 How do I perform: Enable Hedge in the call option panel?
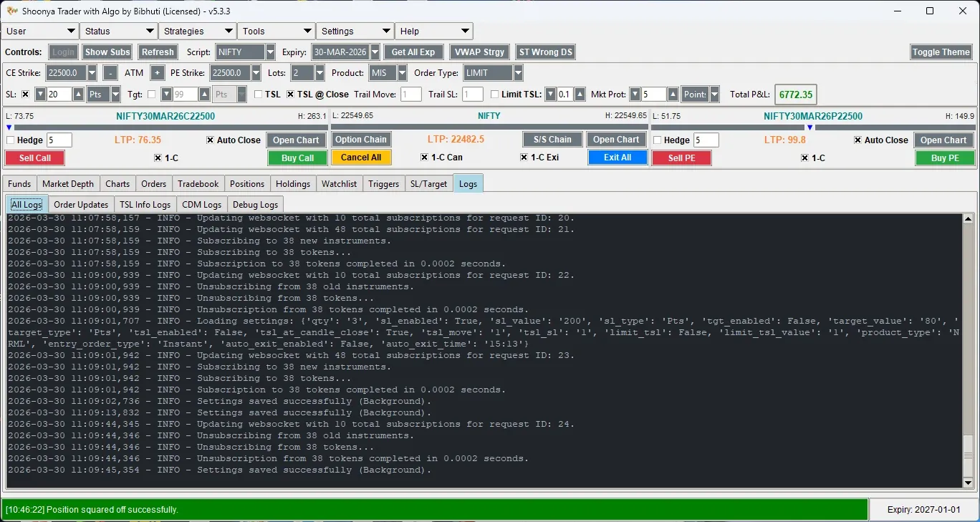click(x=10, y=140)
